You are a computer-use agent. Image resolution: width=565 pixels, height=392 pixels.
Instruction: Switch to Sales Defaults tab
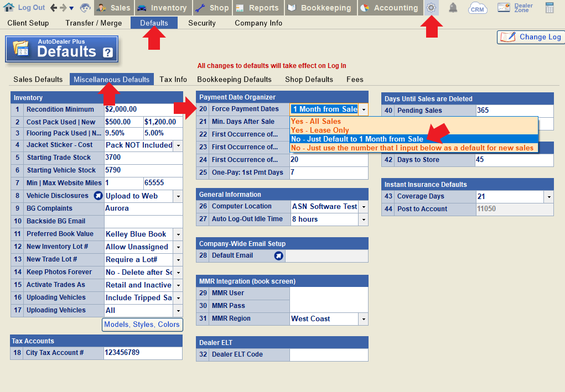pyautogui.click(x=38, y=79)
